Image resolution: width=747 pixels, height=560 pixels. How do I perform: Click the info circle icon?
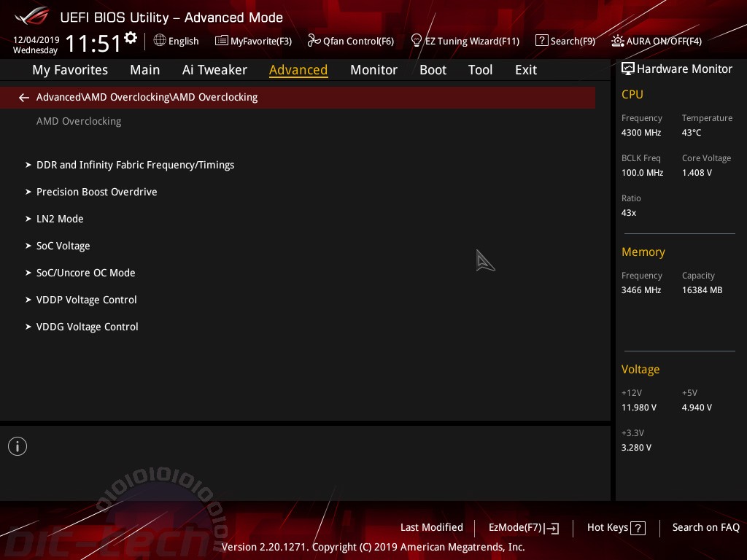point(18,446)
